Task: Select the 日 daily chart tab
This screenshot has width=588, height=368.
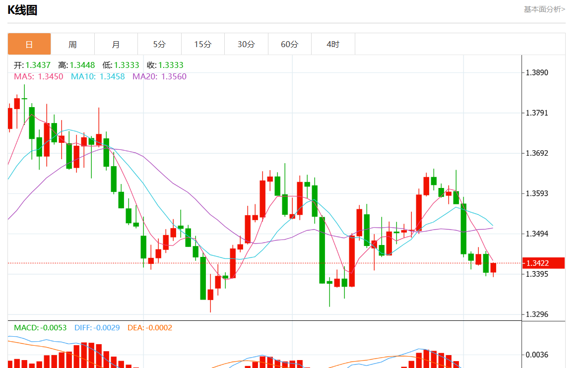Action: 29,44
